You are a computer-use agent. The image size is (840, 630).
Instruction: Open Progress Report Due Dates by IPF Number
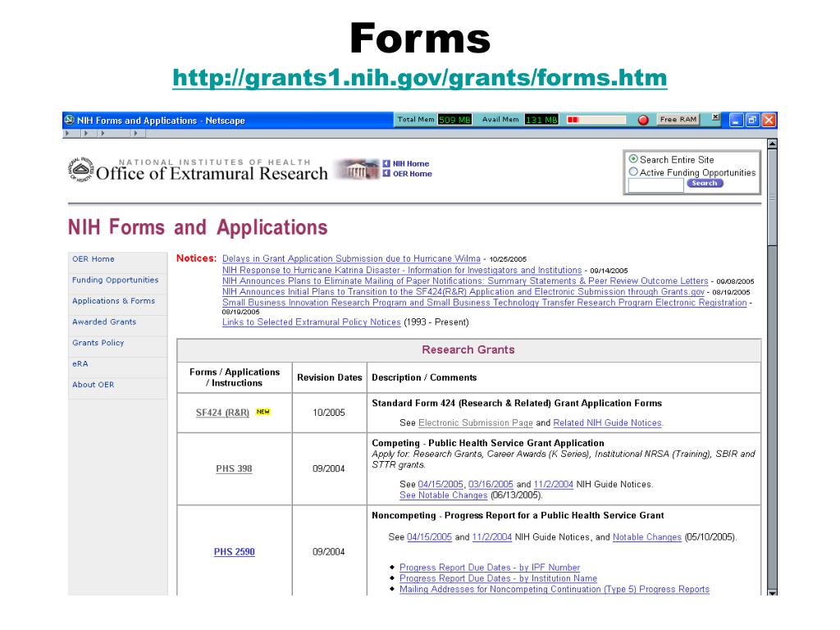pos(490,568)
